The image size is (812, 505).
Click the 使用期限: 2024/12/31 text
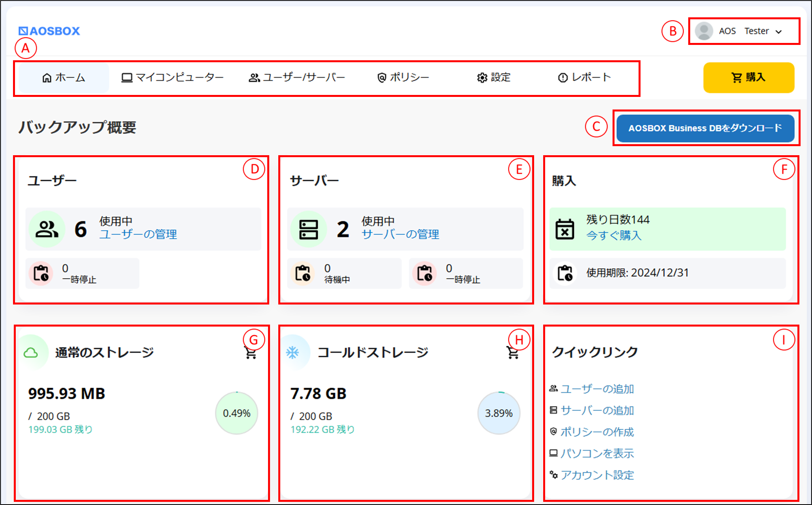(637, 273)
